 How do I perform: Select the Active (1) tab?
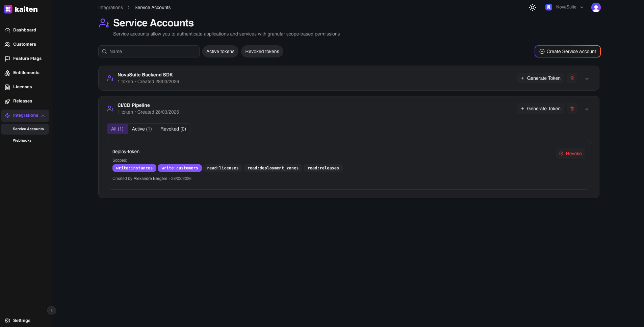click(141, 129)
